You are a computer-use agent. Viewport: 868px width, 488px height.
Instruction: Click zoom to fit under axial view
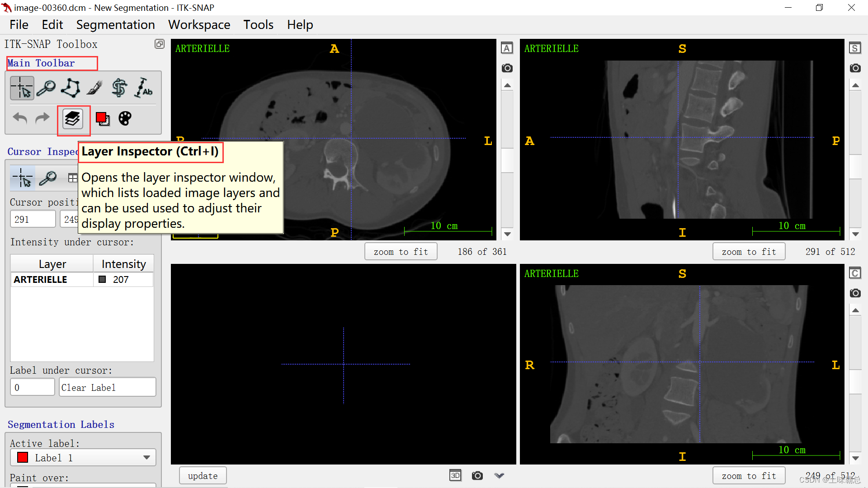[401, 252]
